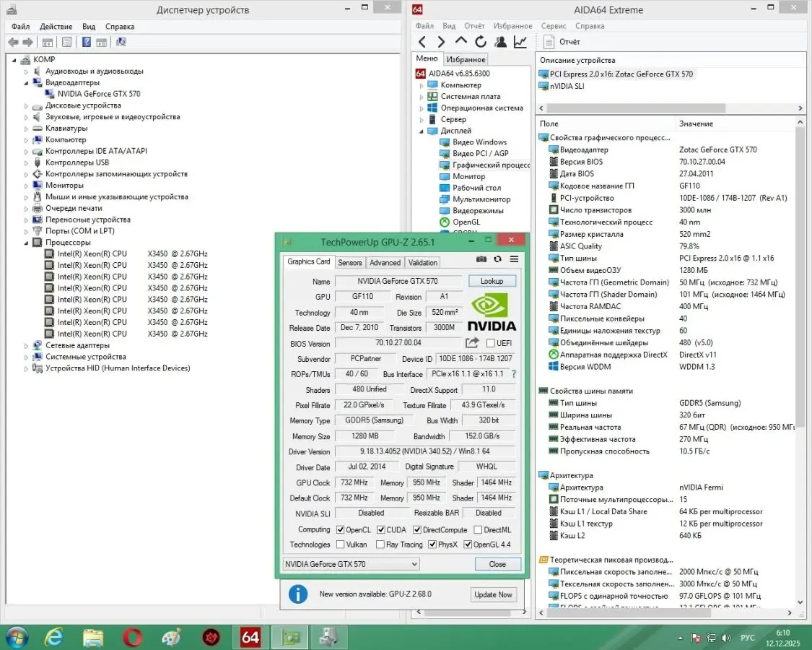Toggle the Vulkan checkbox
812x650 pixels.
[x=340, y=545]
